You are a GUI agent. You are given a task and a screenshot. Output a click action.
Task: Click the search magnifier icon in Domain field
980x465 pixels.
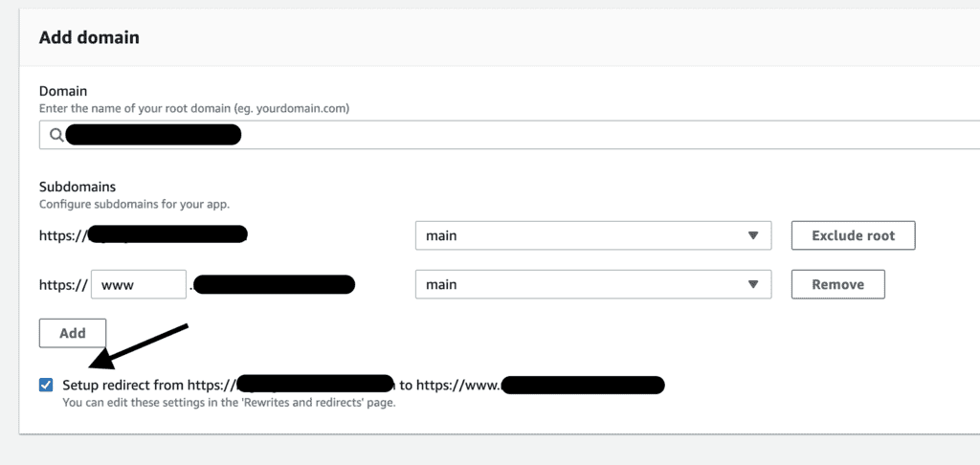(x=56, y=136)
